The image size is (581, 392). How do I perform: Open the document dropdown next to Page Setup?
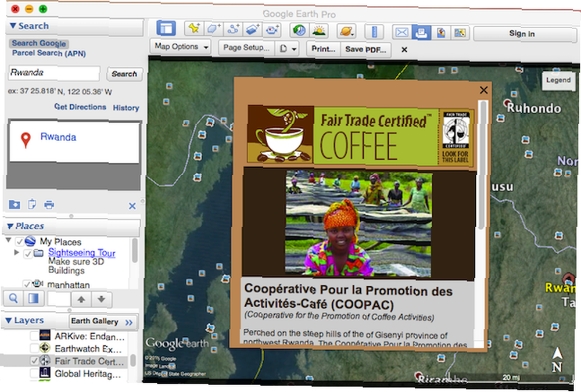(x=288, y=49)
